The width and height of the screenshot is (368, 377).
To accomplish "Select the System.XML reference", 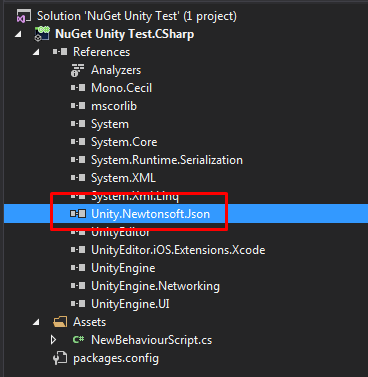I will click(123, 178).
